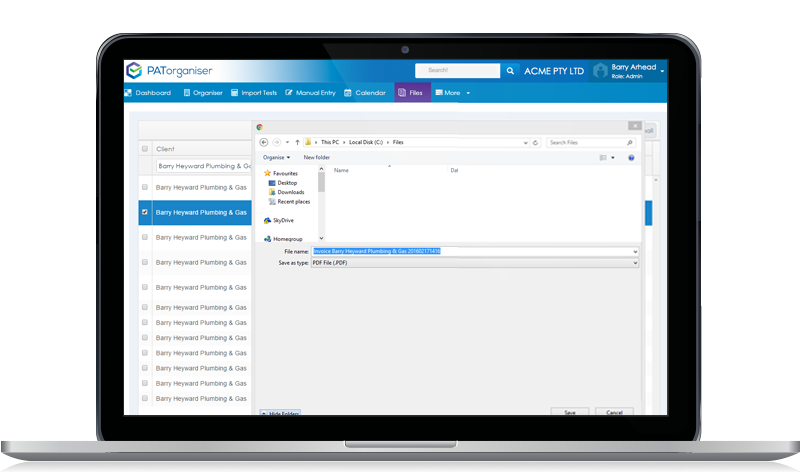Close the save dialog
Screen dimensions: 800x473
(635, 126)
